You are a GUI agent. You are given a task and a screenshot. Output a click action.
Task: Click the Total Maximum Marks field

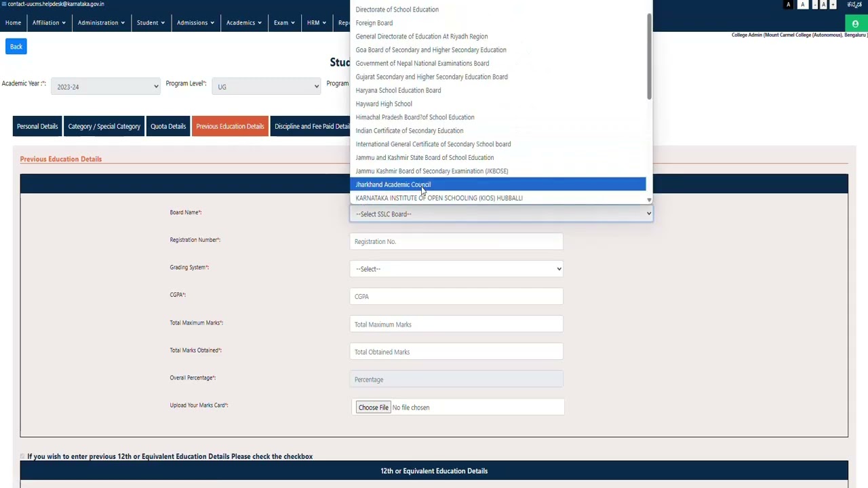tap(456, 325)
